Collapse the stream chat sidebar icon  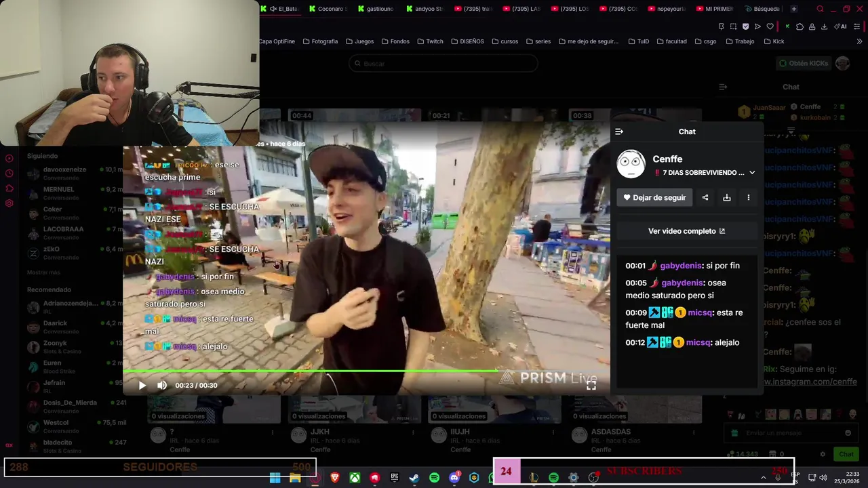coord(723,87)
